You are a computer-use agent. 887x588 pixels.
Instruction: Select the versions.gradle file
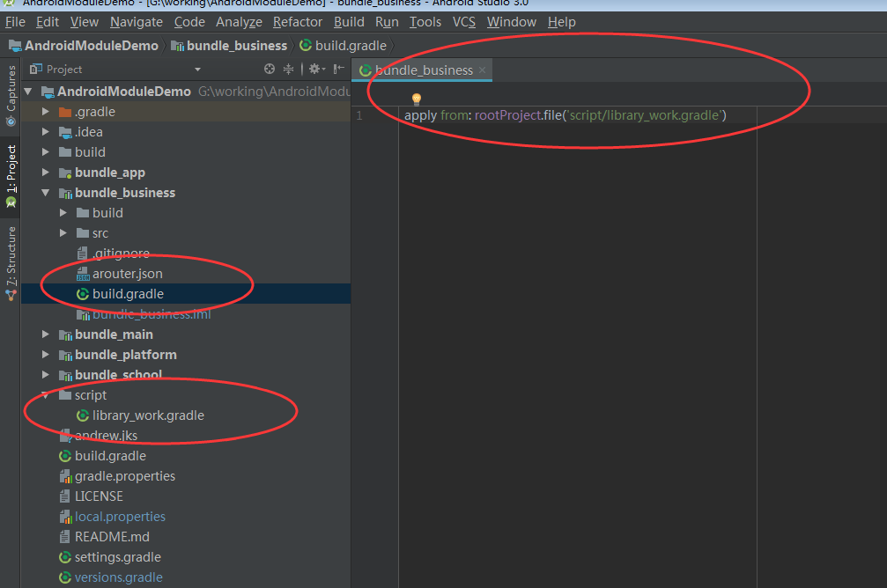click(x=118, y=577)
